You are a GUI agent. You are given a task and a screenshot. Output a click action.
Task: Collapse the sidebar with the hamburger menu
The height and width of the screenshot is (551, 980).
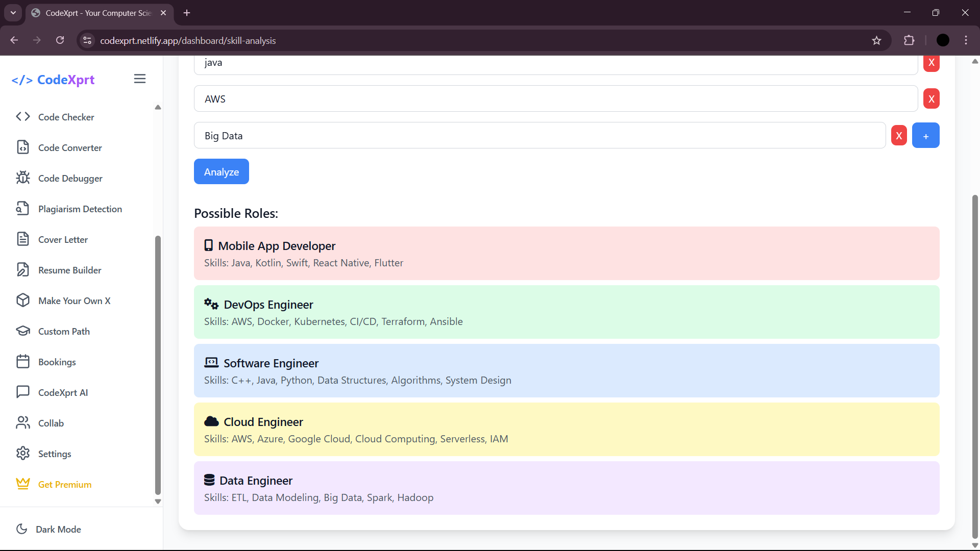click(140, 79)
